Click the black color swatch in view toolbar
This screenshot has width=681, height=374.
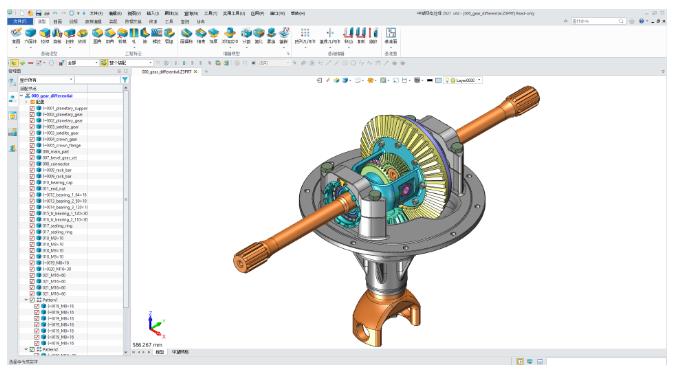tap(430, 80)
